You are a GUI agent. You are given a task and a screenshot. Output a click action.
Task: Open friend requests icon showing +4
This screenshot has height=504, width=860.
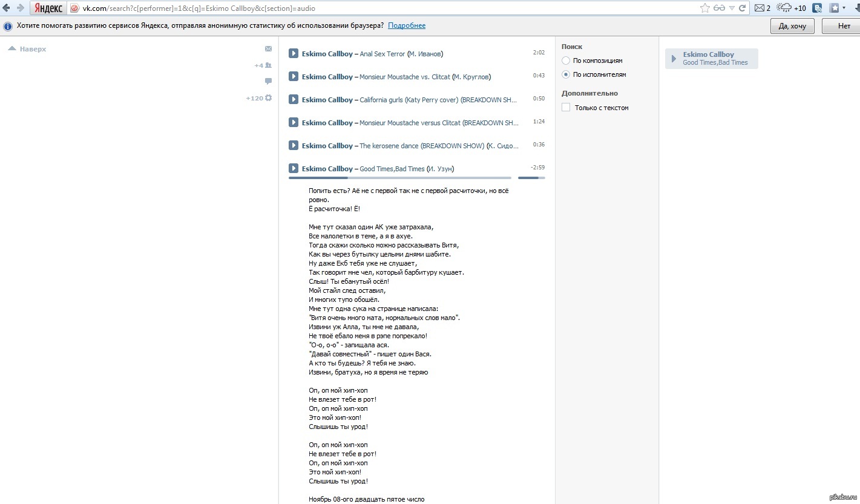(x=263, y=65)
